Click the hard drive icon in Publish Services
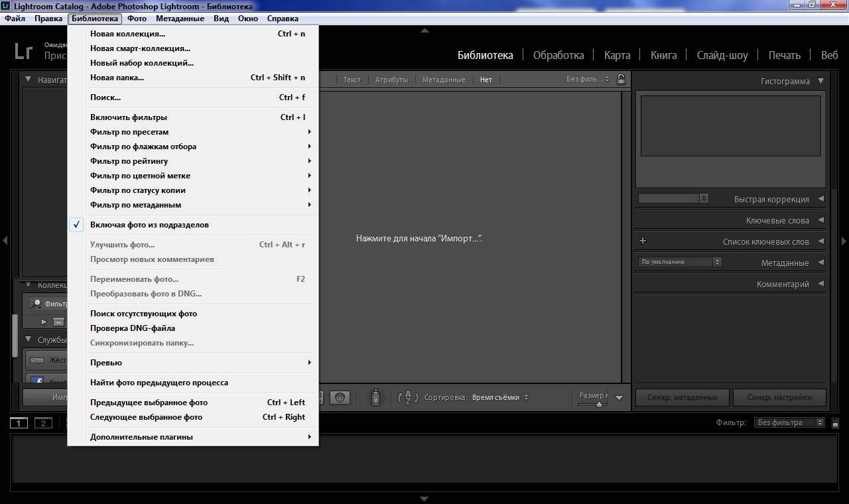 37,360
